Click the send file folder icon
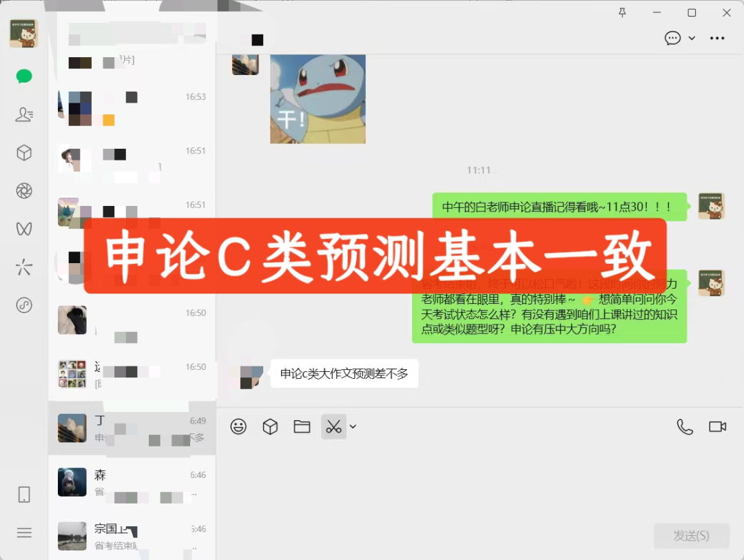This screenshot has height=560, width=744. (302, 427)
